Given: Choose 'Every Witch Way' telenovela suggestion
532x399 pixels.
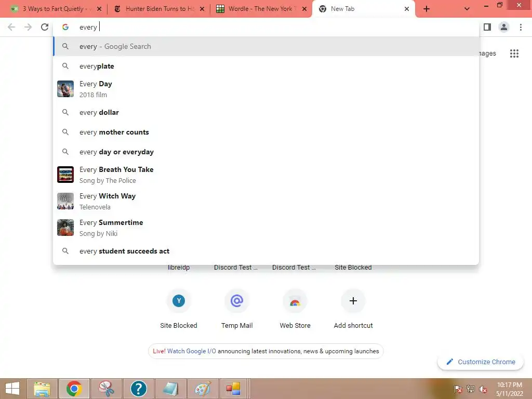Looking at the screenshot, I should [x=266, y=201].
